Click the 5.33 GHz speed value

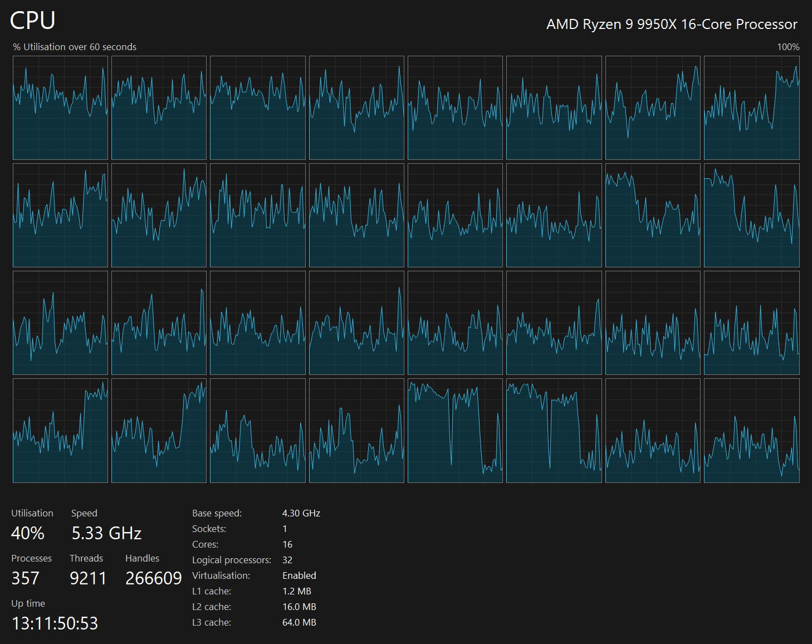click(x=106, y=533)
